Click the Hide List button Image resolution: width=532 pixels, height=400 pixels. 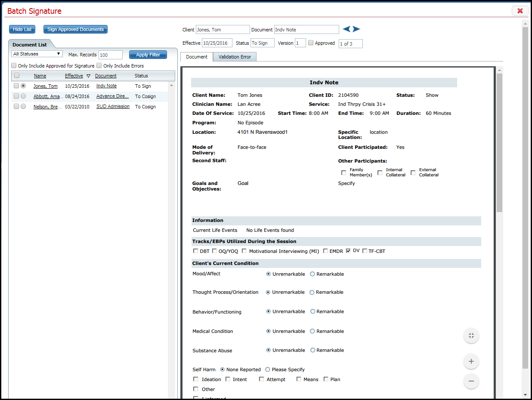click(22, 29)
